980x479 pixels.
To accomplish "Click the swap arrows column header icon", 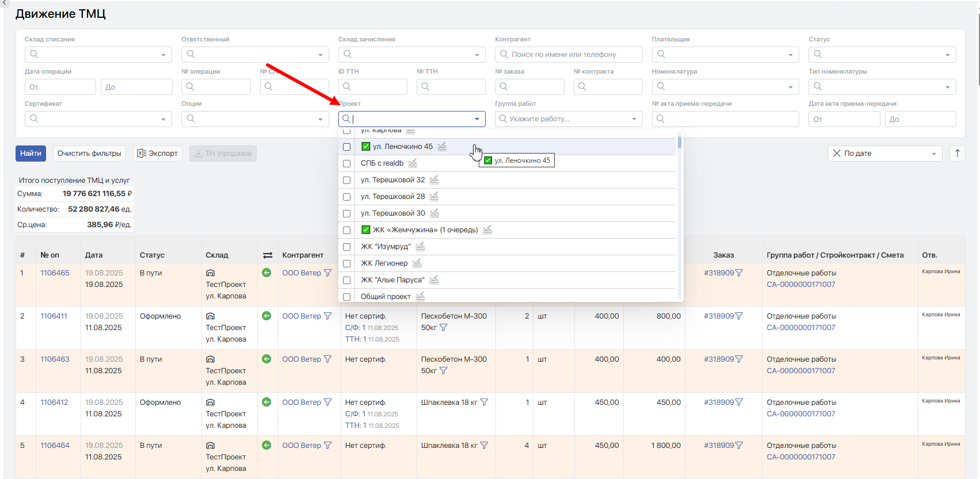I will click(x=268, y=255).
